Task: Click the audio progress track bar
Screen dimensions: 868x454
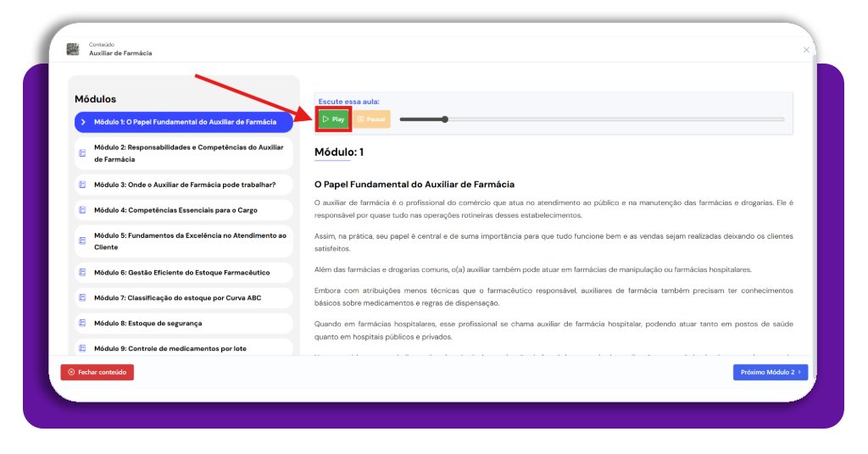Action: click(592, 119)
